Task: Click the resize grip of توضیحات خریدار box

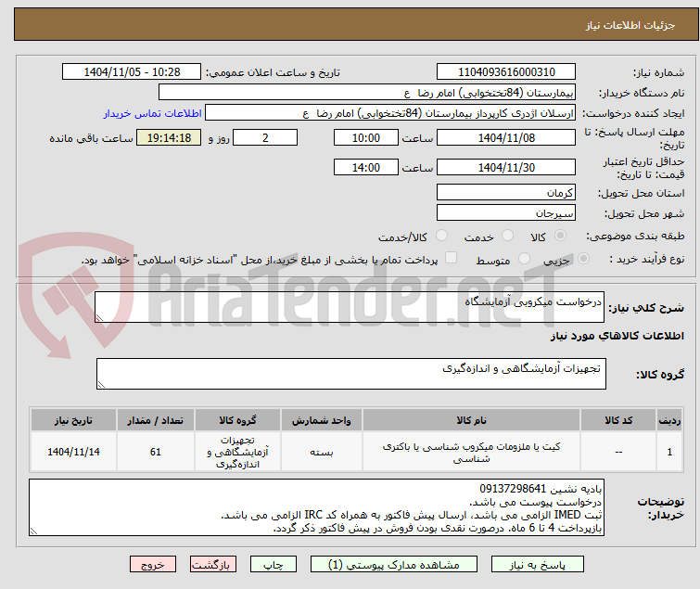Action: (33, 531)
